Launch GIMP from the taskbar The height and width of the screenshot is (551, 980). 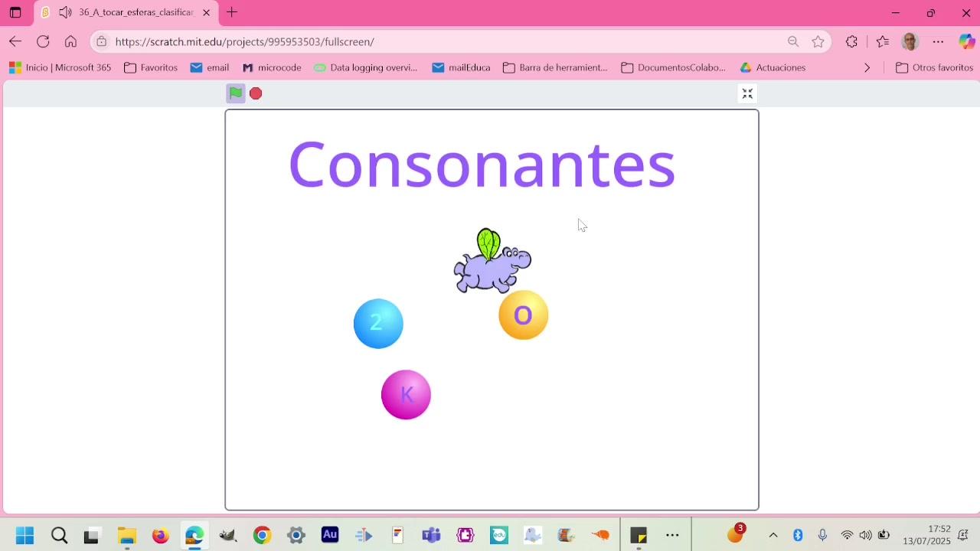(x=228, y=535)
